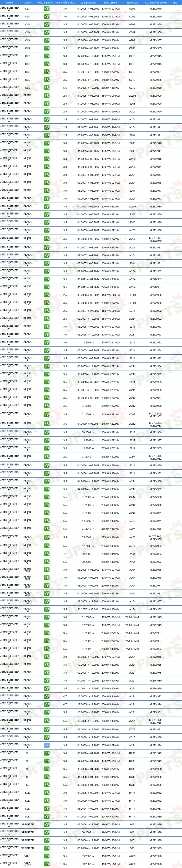
Task: Click the 232kW / 316KM power cell
Action: [110, 777]
